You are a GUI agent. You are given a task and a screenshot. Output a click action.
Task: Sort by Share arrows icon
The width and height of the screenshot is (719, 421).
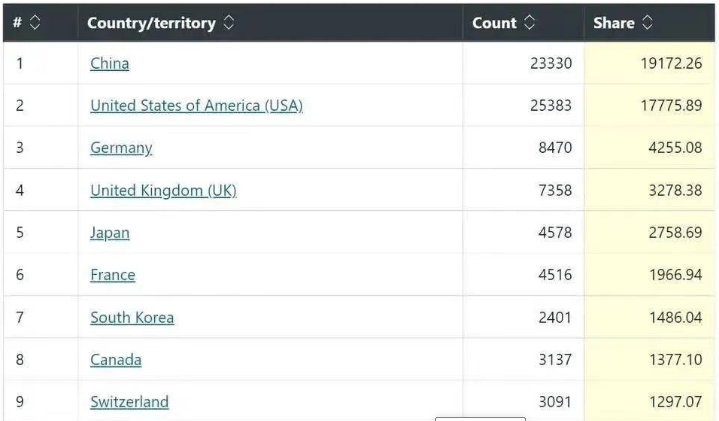click(647, 22)
